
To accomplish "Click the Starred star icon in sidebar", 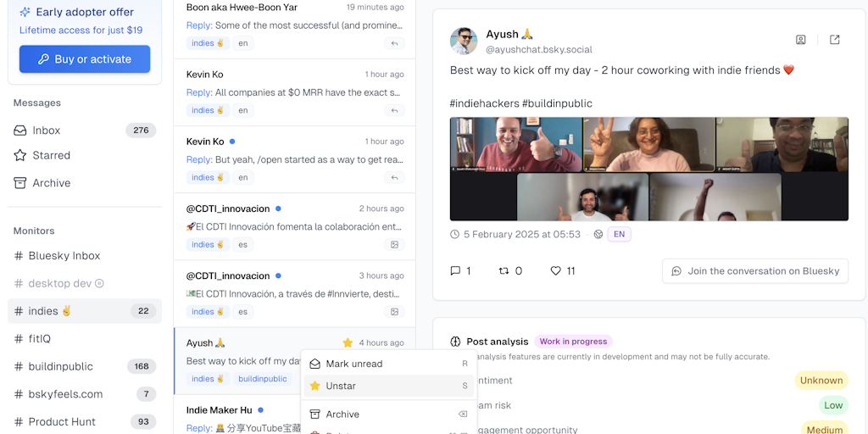I will coord(20,156).
